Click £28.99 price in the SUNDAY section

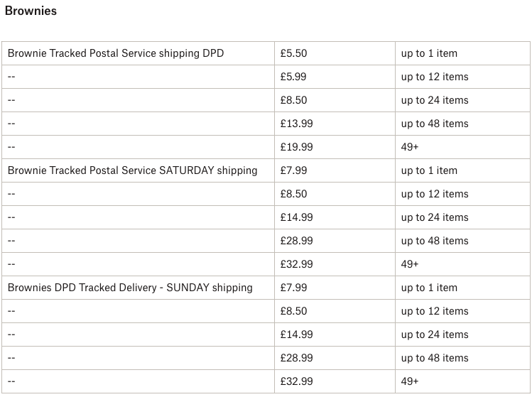[297, 358]
